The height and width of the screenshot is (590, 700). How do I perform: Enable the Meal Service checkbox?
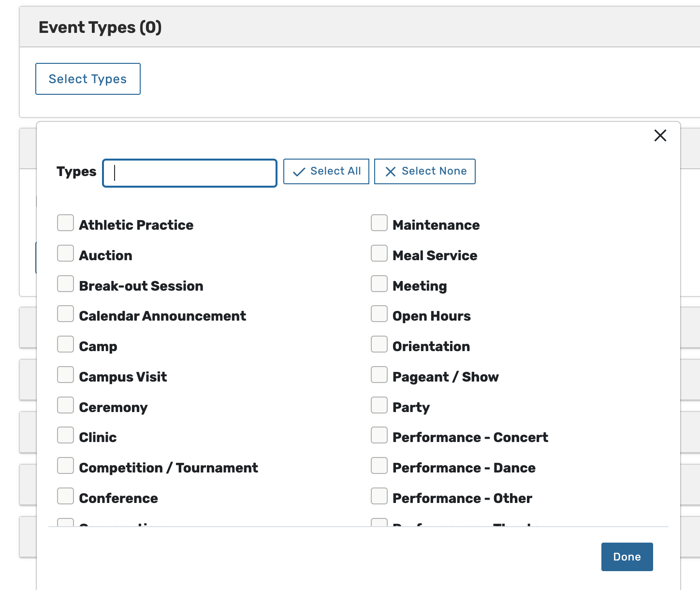point(379,253)
